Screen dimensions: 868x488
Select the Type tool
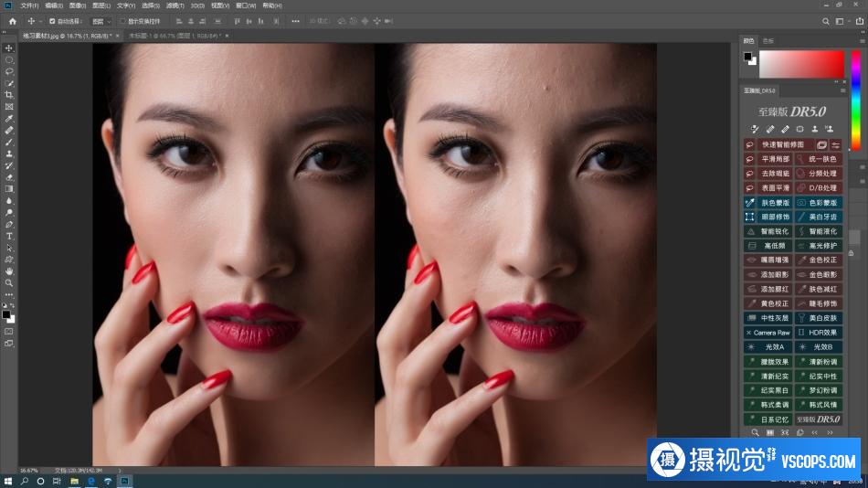9,237
